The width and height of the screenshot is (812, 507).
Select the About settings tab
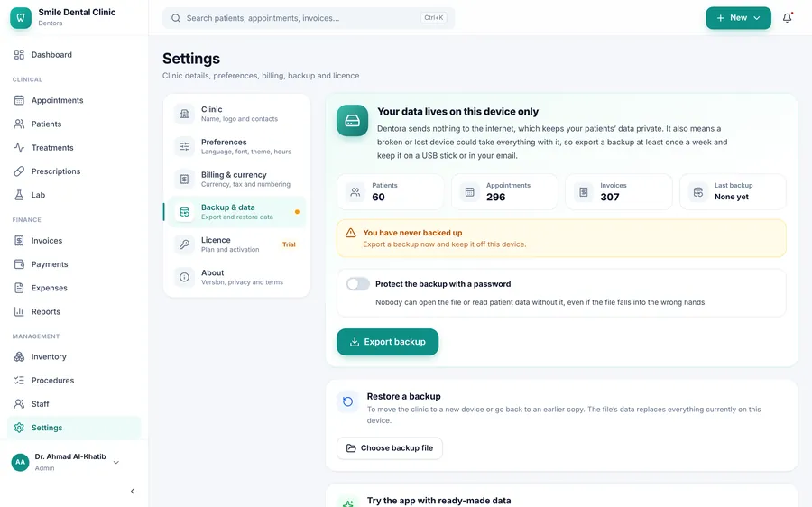[236, 277]
